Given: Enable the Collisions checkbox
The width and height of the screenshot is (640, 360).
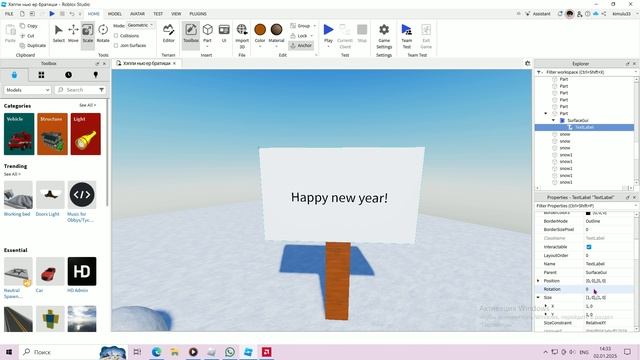Looking at the screenshot, I should coord(116,36).
